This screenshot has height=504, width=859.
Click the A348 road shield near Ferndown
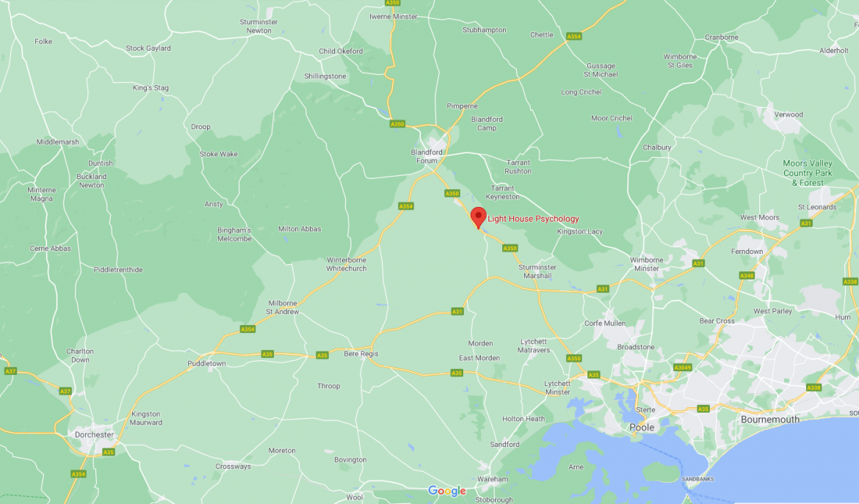[747, 276]
